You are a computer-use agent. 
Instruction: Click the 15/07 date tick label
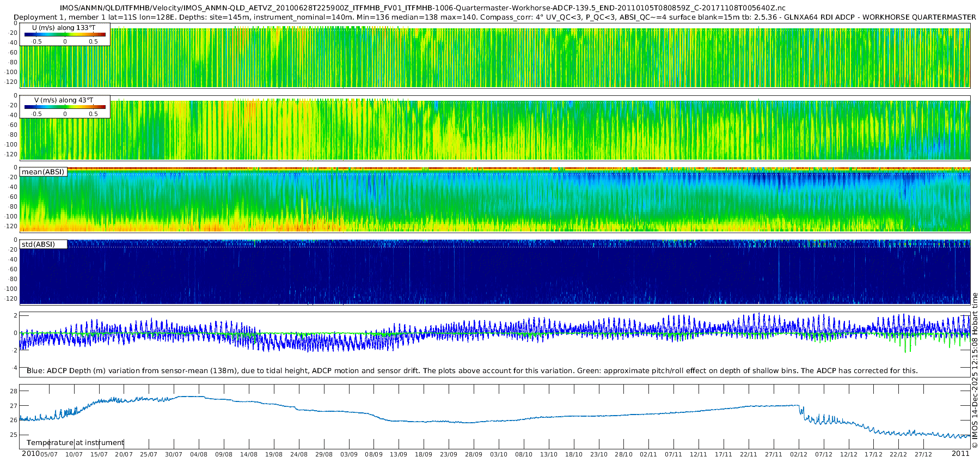coord(99,454)
